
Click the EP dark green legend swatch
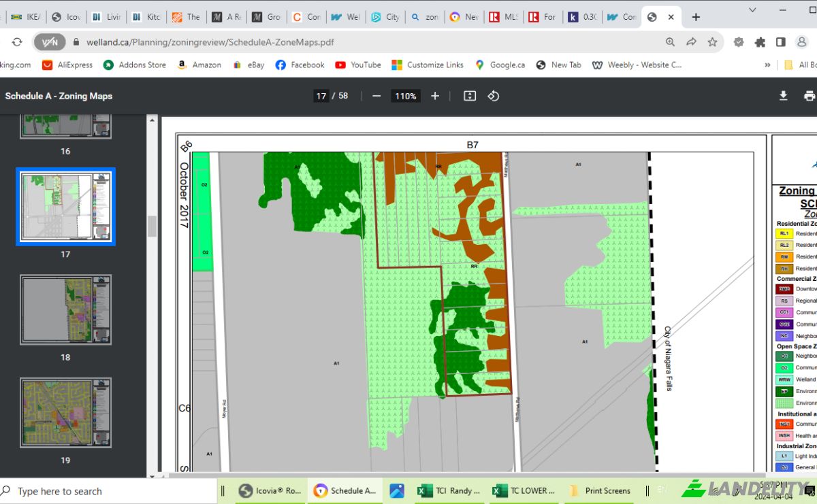tap(784, 391)
